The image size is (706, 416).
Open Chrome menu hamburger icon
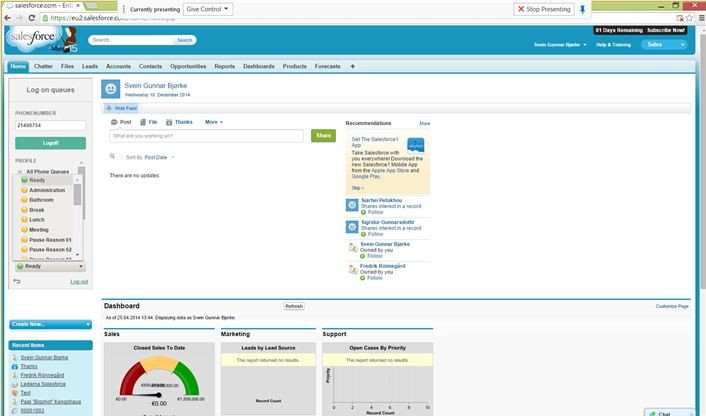coord(701,18)
